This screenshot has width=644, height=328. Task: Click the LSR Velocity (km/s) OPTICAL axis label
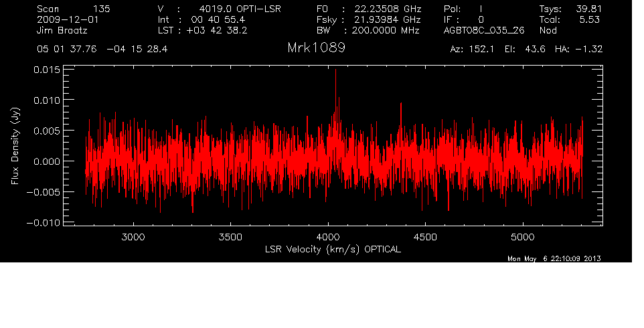[333, 249]
